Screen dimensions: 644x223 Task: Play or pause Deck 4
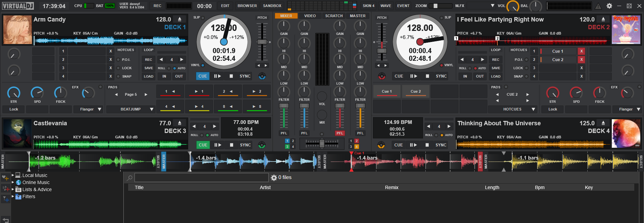(x=413, y=145)
